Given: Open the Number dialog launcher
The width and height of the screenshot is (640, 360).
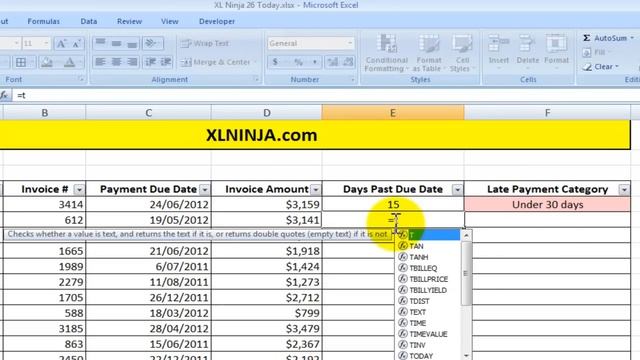Looking at the screenshot, I should click(352, 80).
